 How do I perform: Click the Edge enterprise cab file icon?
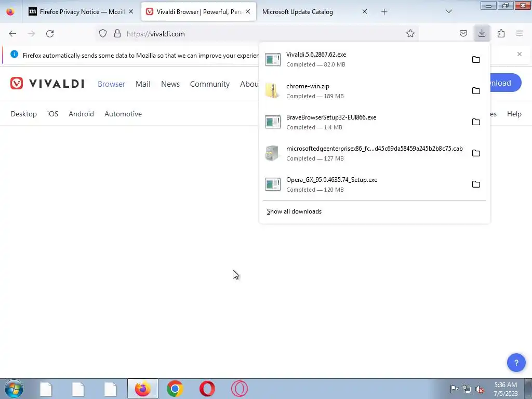[272, 153]
